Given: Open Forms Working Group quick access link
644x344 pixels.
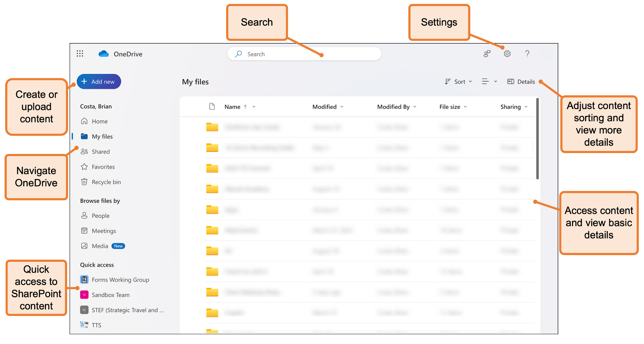Looking at the screenshot, I should point(115,280).
